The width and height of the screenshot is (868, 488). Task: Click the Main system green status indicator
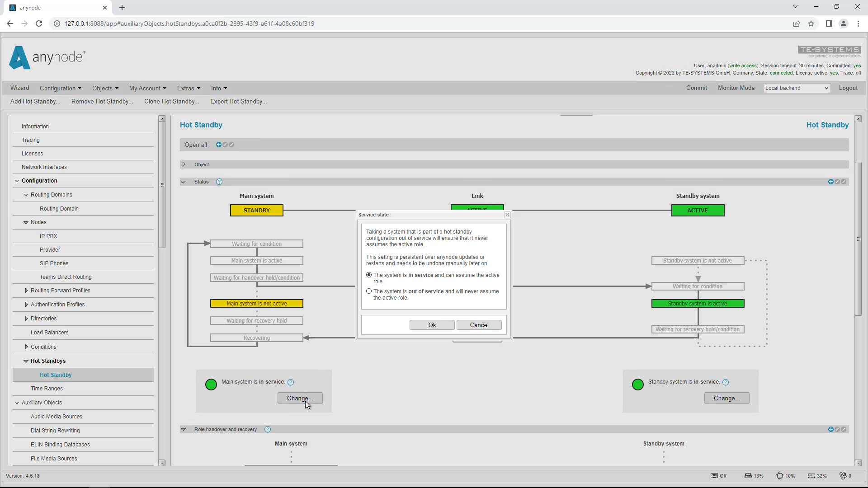[x=211, y=385]
